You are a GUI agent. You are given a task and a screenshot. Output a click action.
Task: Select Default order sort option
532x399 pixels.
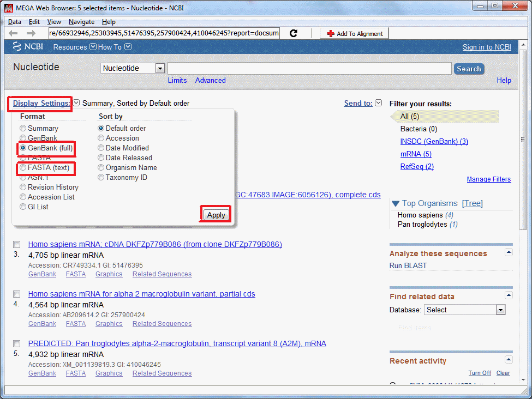(101, 128)
